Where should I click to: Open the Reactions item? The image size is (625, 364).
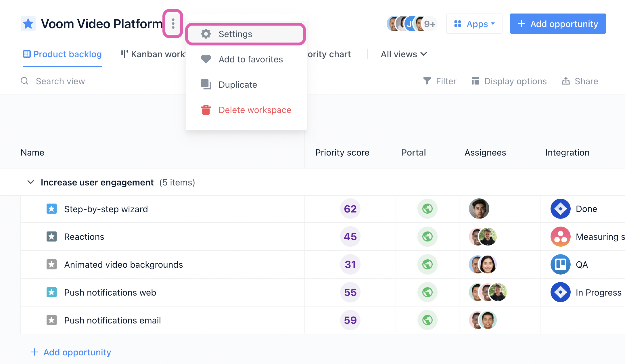[84, 237]
